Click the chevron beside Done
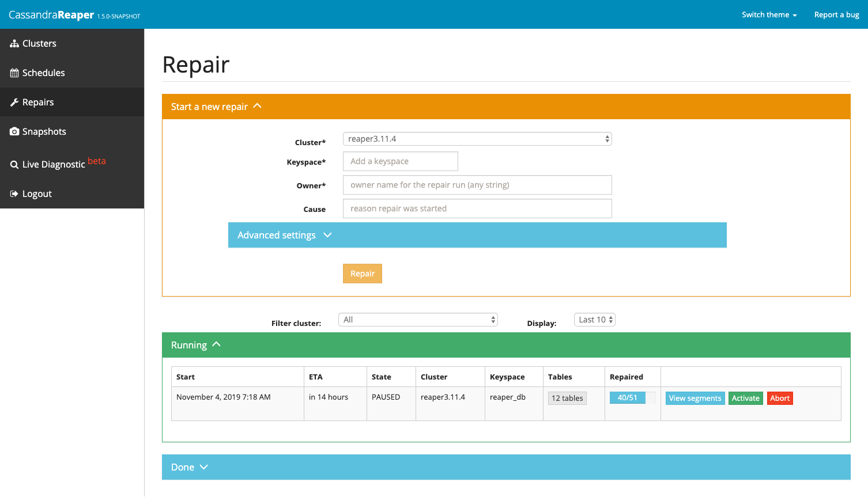Screen dimensions: 868x497 [x=203, y=467]
